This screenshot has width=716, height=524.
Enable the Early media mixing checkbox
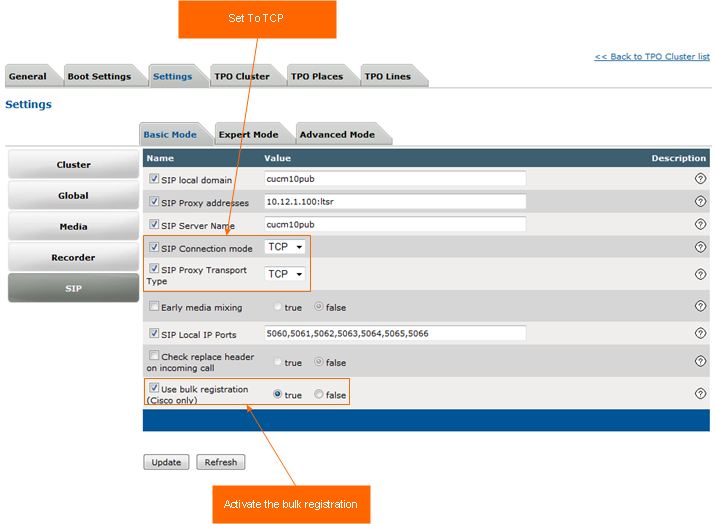pyautogui.click(x=154, y=306)
